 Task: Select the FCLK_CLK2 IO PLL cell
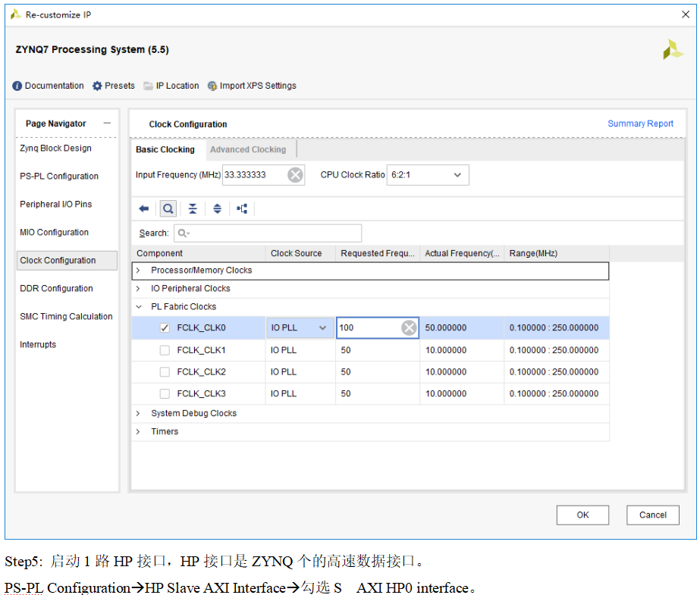(x=300, y=371)
